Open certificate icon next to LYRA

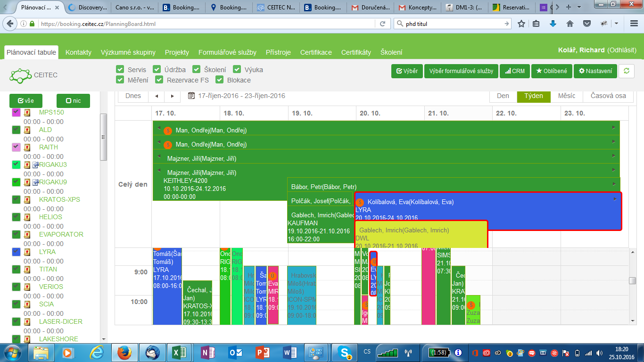pyautogui.click(x=27, y=252)
